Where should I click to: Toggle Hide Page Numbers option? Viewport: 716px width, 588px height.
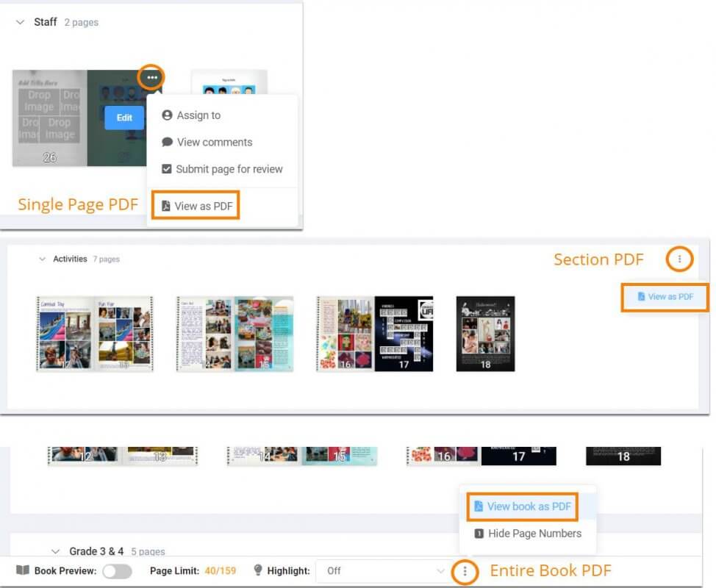[x=527, y=534]
